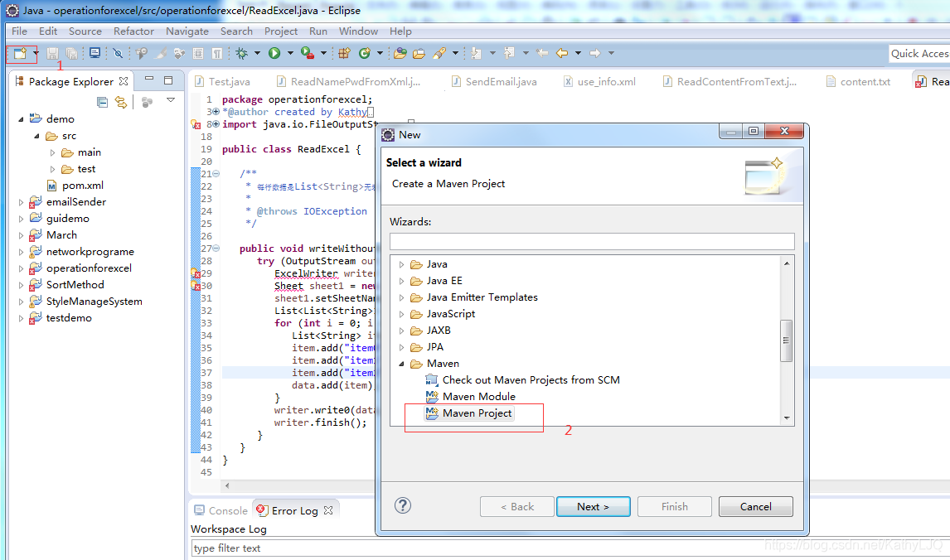Collapse the Maven wizard category
Screen dimensions: 950x560
401,364
